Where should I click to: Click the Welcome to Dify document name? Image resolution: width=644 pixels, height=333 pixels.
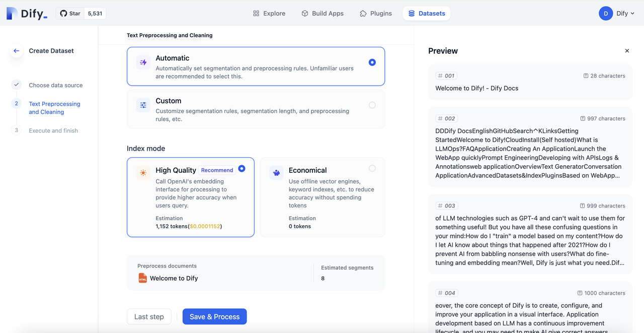[x=174, y=278]
